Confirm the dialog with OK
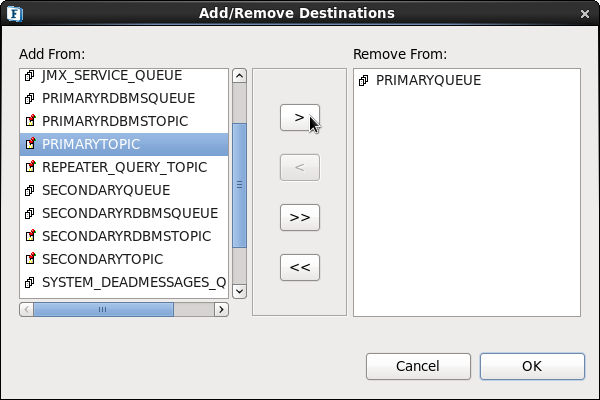 click(532, 366)
